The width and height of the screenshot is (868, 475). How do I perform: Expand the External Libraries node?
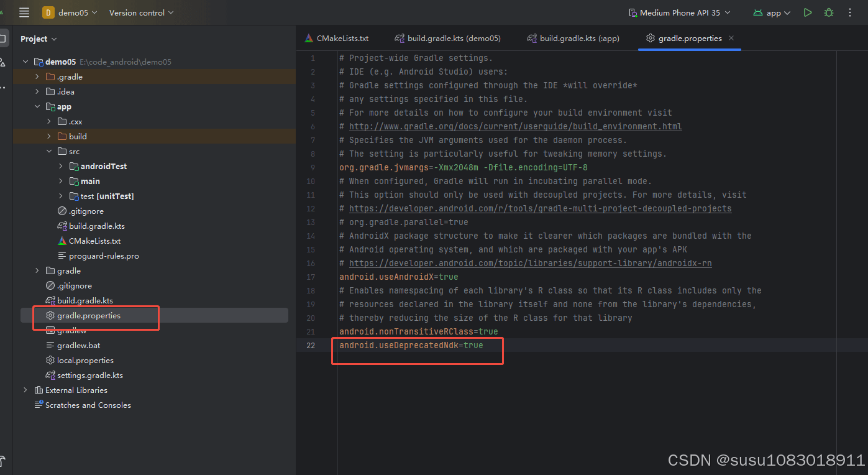tap(25, 390)
